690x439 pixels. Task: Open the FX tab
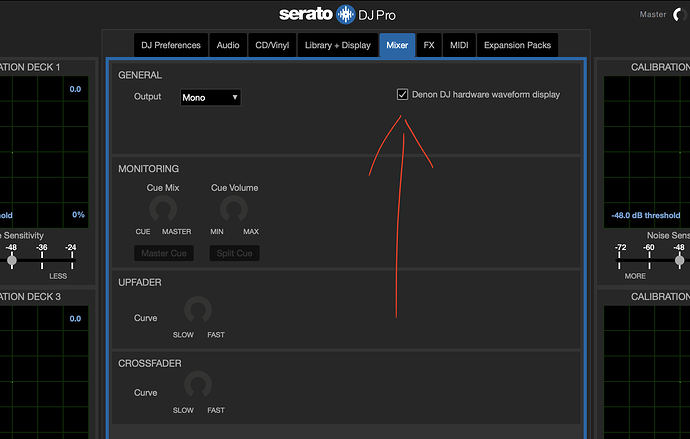coord(429,45)
